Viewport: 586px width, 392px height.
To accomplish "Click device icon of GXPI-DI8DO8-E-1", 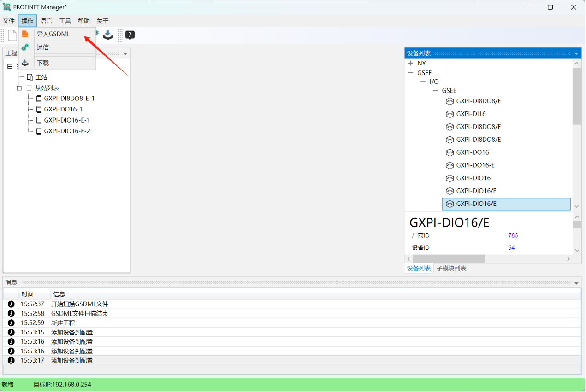I will coord(39,99).
